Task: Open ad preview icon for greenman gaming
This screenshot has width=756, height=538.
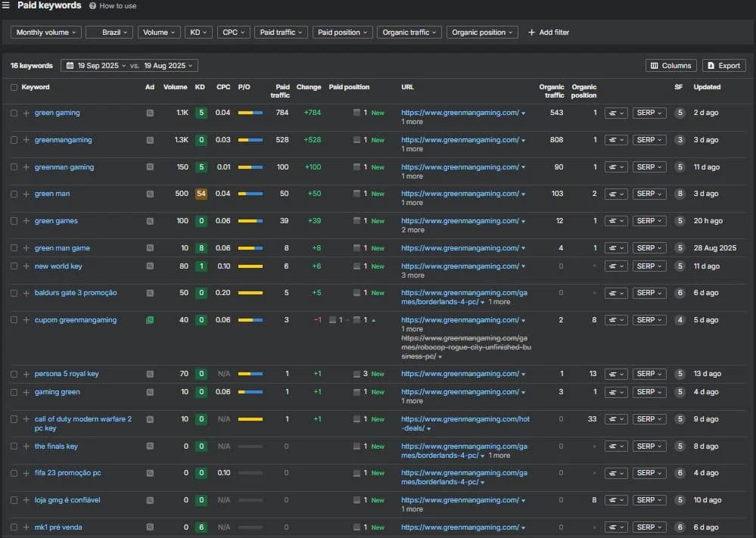Action: tap(150, 166)
